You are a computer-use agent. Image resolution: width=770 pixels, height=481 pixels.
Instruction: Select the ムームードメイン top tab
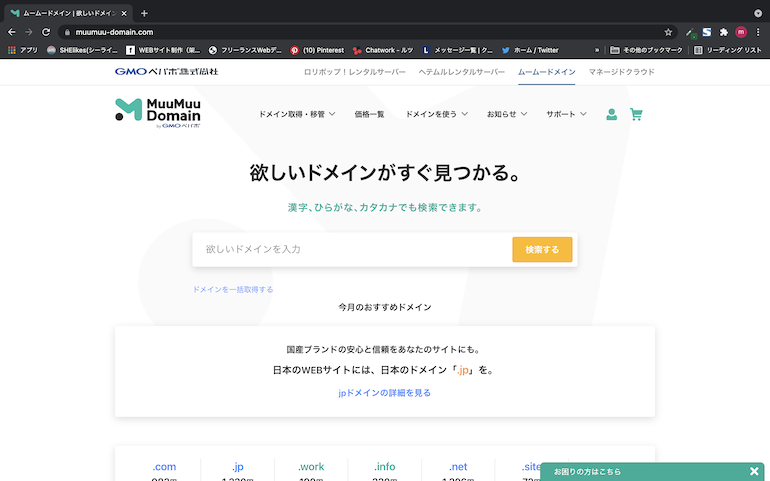pos(547,72)
